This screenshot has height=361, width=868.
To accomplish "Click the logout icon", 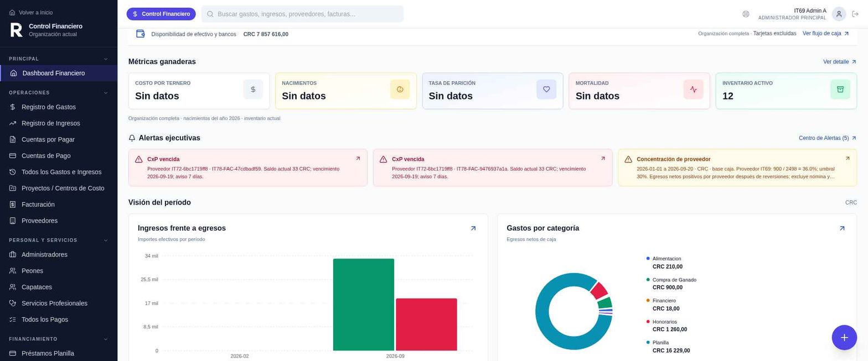I will pyautogui.click(x=855, y=14).
